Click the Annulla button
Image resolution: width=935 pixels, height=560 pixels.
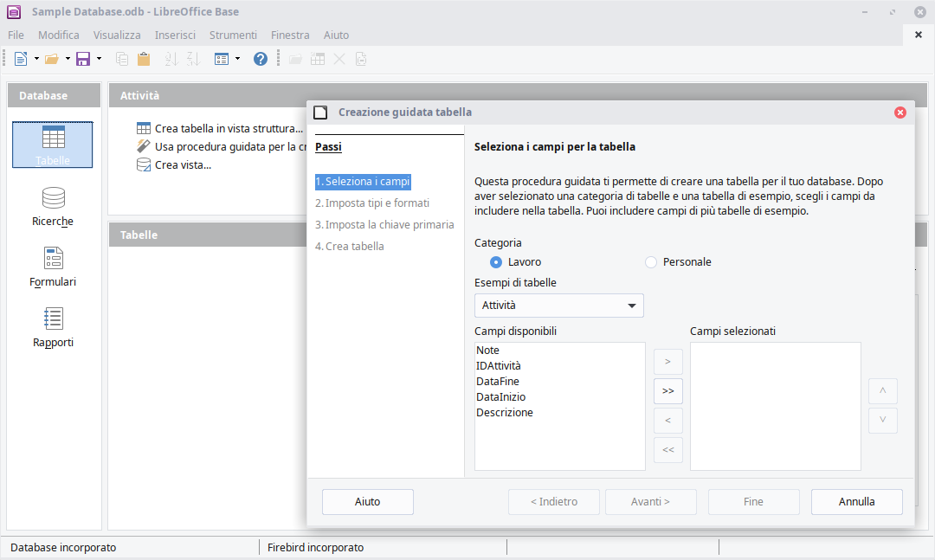(x=856, y=502)
